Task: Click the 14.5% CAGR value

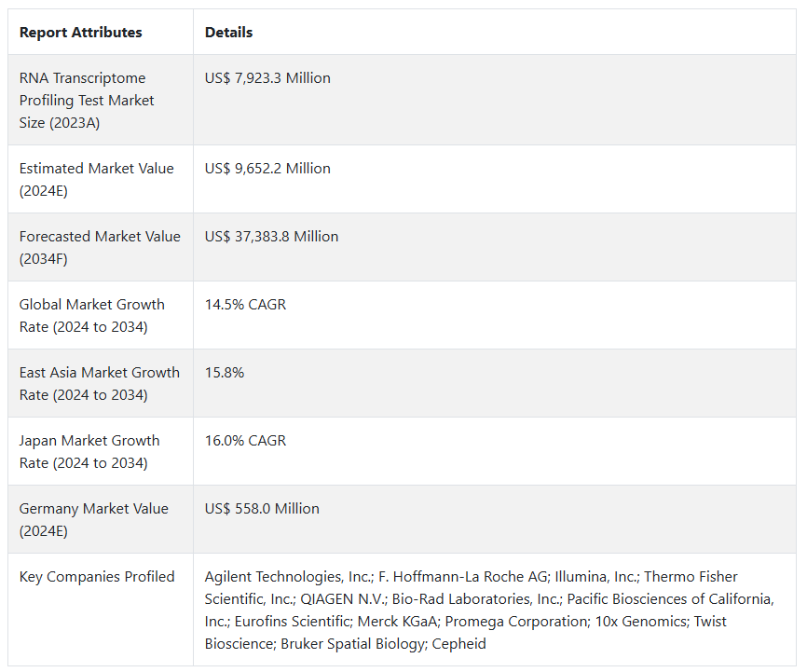Action: point(245,305)
